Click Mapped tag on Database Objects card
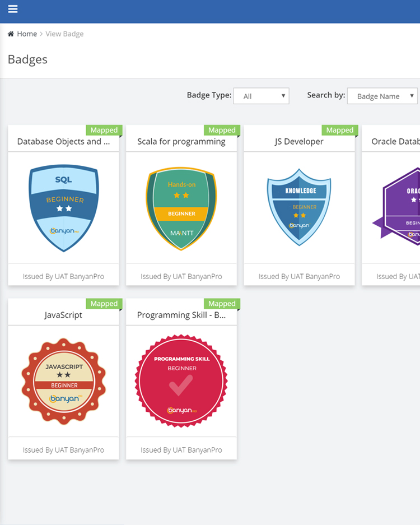 click(x=104, y=130)
